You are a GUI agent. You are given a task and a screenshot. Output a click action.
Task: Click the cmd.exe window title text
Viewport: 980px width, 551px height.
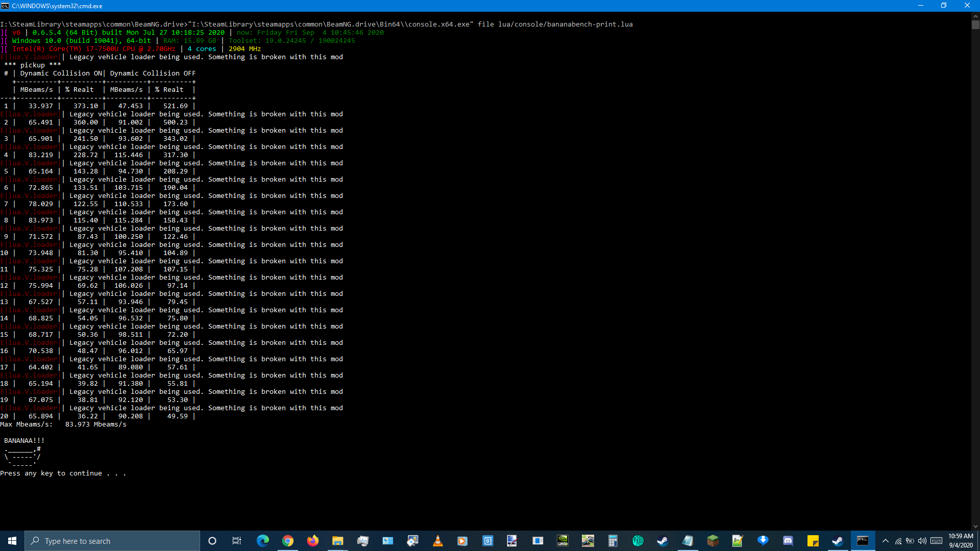[57, 6]
